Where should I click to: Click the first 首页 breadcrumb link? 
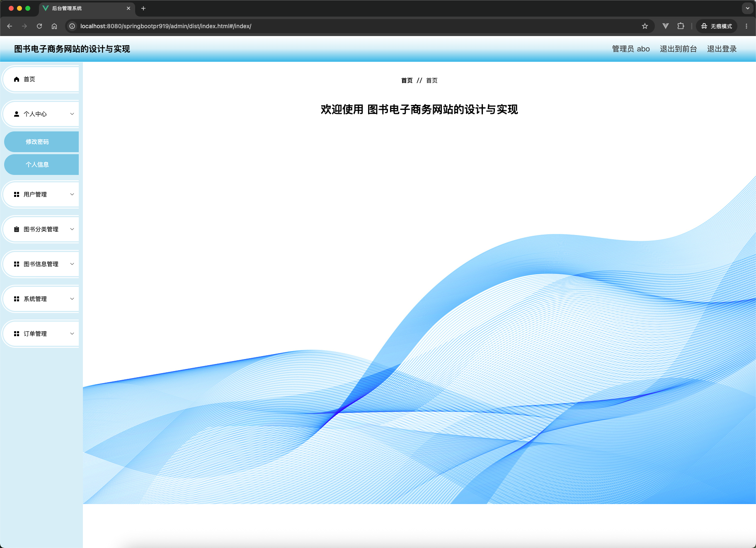click(407, 80)
